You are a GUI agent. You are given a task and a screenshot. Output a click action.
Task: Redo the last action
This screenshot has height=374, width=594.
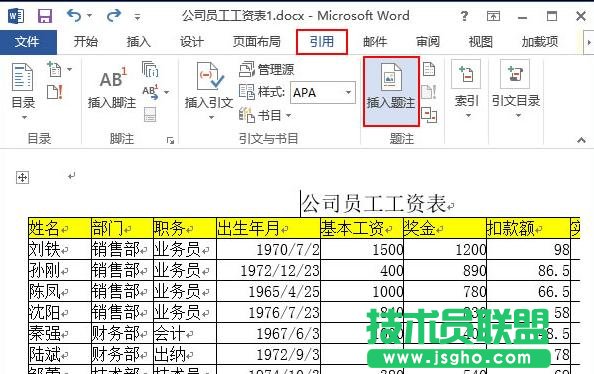click(x=114, y=16)
